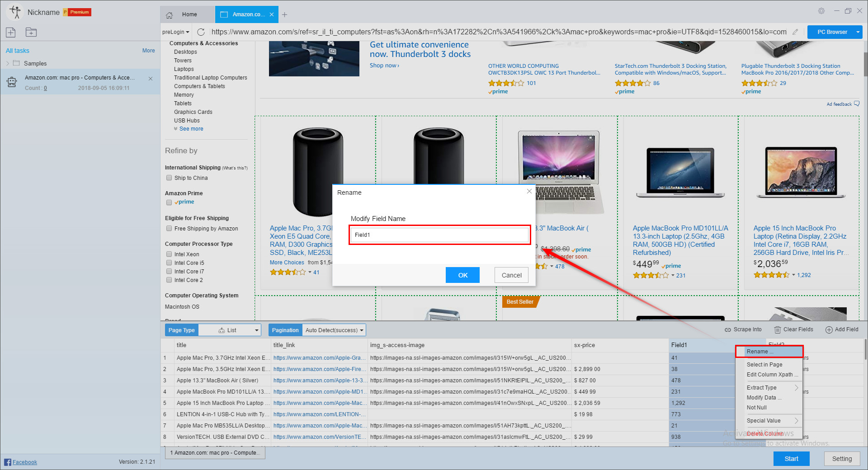Toggle the Amazon prime checkbox
The height and width of the screenshot is (470, 868).
click(x=169, y=202)
